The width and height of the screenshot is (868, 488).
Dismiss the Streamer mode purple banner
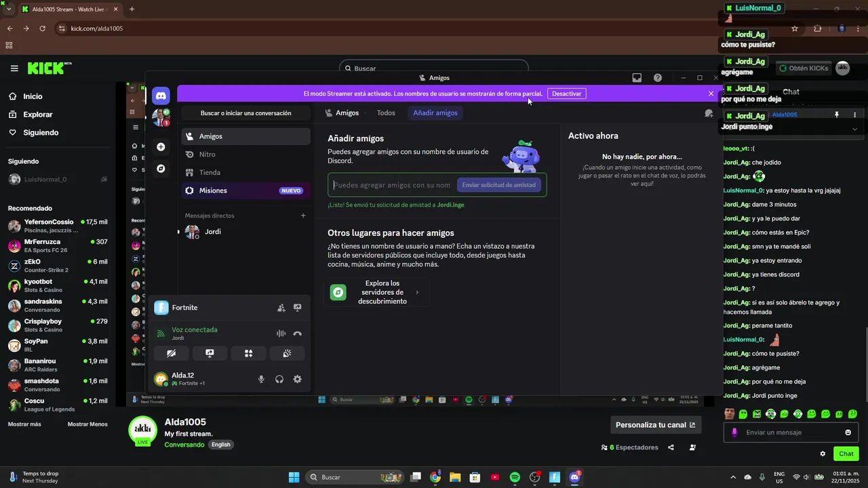coord(711,94)
